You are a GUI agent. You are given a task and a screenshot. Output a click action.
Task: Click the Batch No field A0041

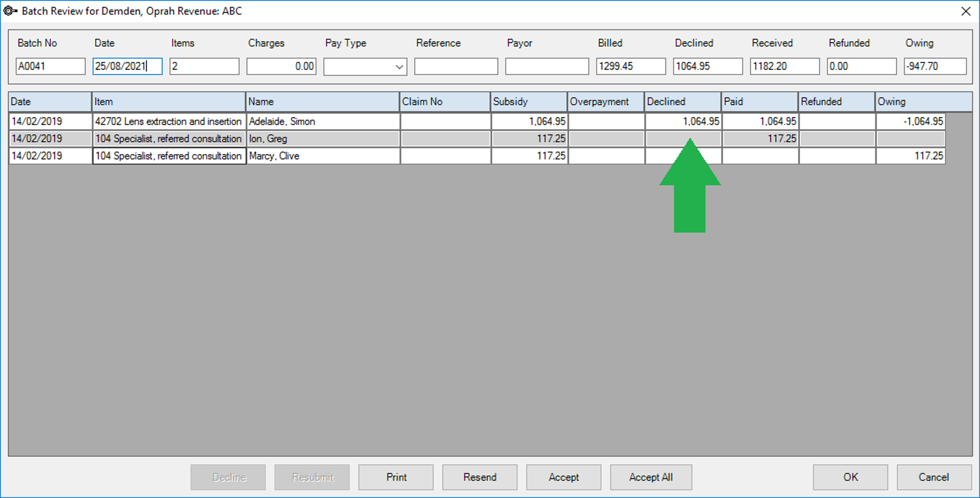[51, 66]
